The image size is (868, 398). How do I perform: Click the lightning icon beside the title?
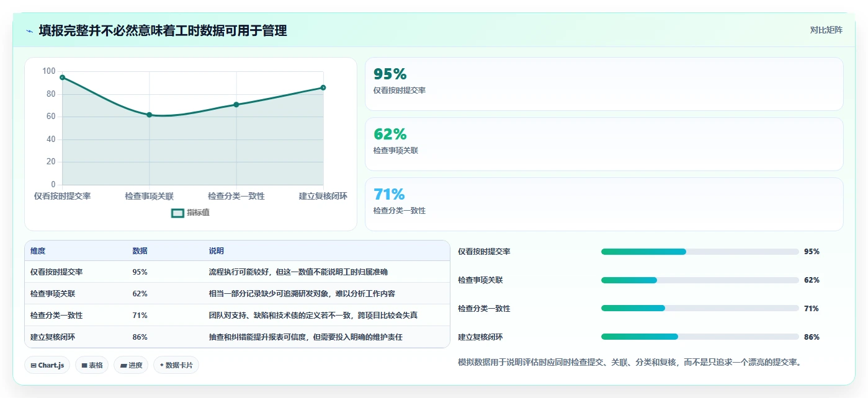30,31
